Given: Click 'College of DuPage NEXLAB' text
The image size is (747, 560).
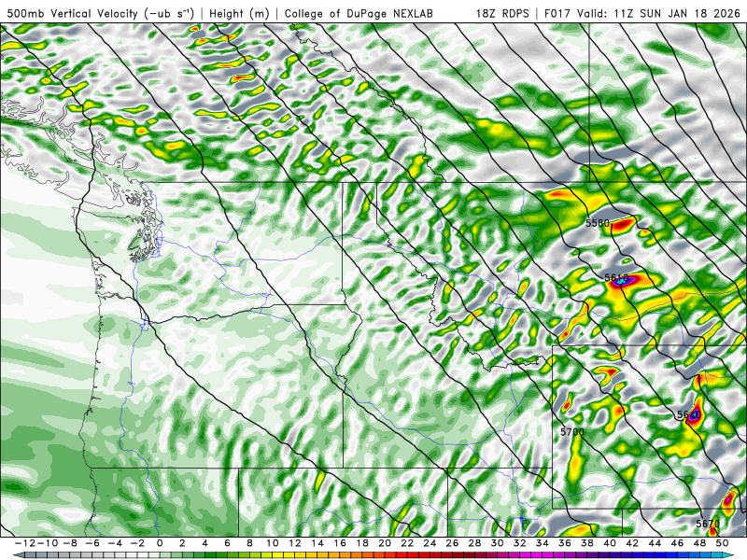Looking at the screenshot, I should 359,14.
